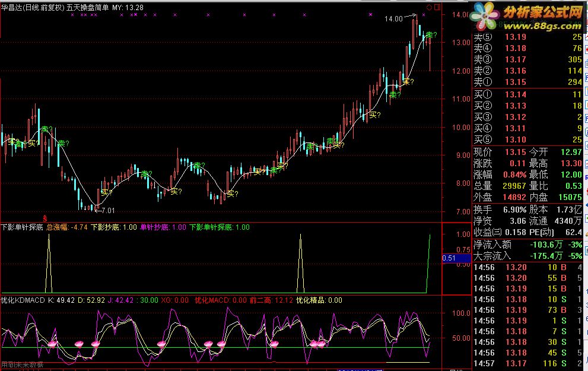
Task: Click the 最低 12.00 value
Action: coord(556,175)
